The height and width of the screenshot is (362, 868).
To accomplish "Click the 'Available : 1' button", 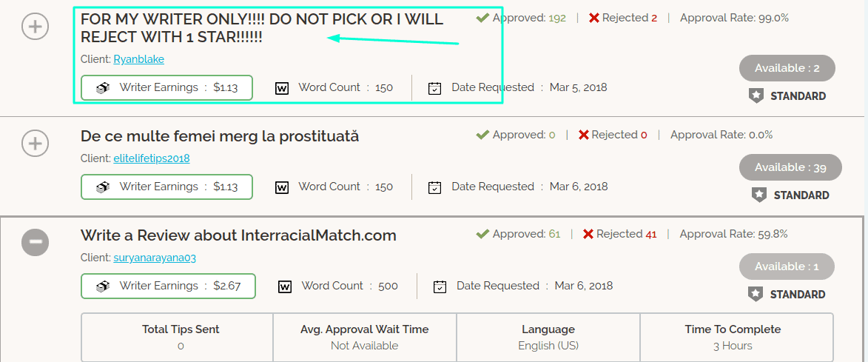I will [x=787, y=267].
